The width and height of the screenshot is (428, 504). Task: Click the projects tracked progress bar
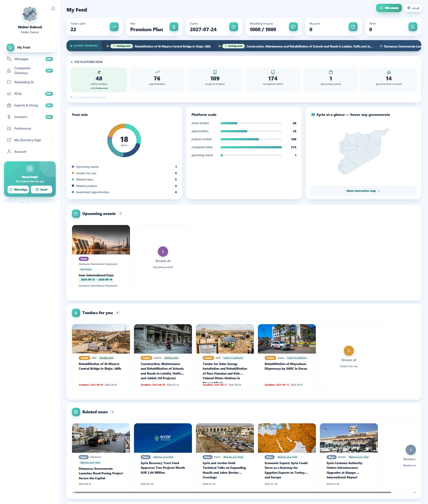coord(251,139)
